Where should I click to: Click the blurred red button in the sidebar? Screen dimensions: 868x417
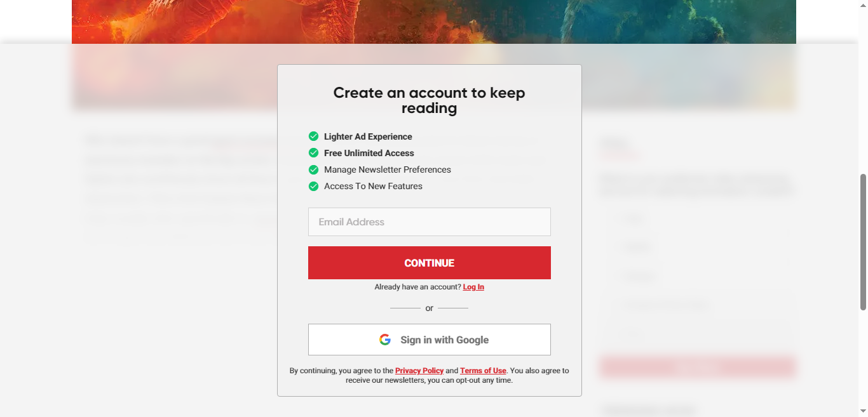(x=698, y=367)
